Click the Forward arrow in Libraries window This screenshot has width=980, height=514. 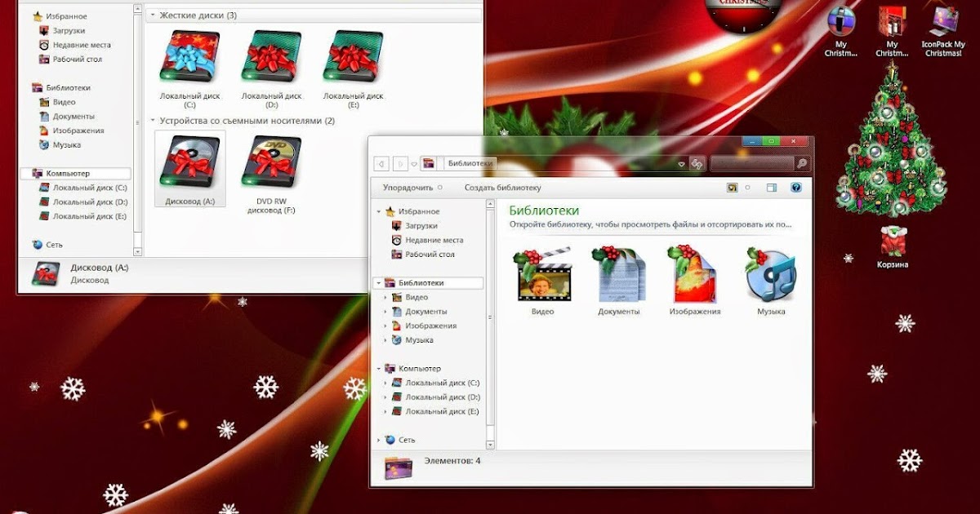(401, 164)
